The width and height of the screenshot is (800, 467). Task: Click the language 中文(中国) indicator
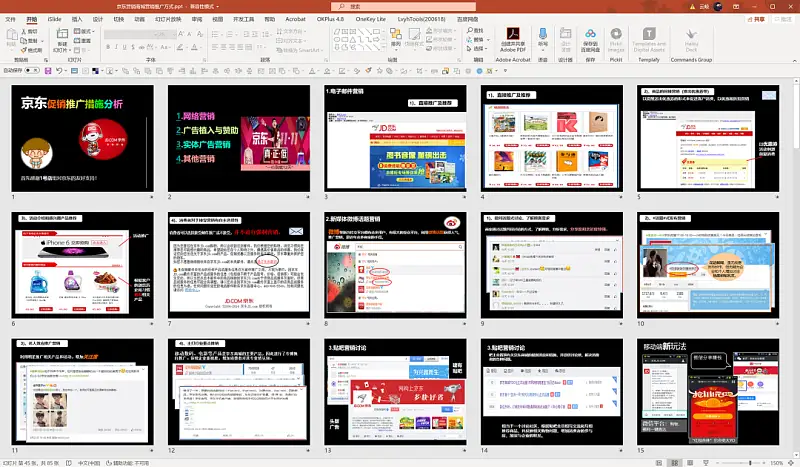(x=89, y=463)
